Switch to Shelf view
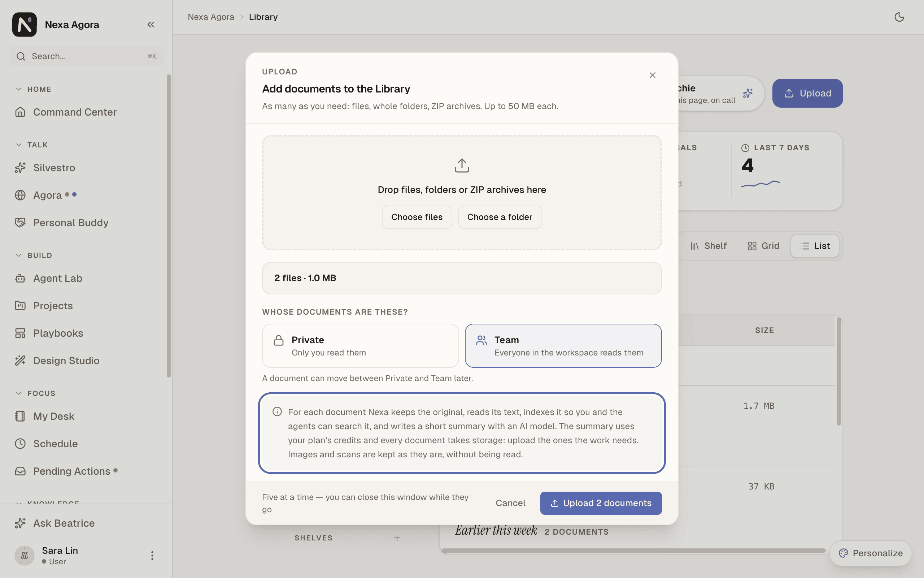924x578 pixels. [x=708, y=246]
